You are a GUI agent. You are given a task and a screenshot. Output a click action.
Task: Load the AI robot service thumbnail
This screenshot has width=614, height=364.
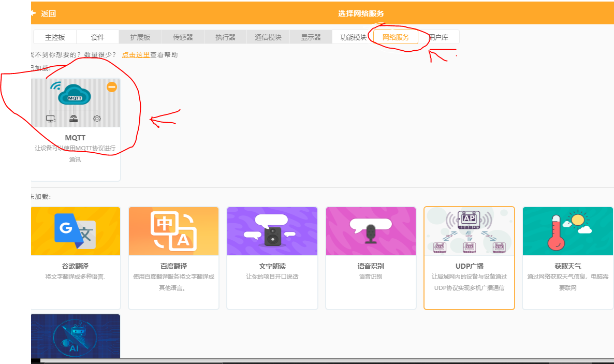[x=76, y=336]
